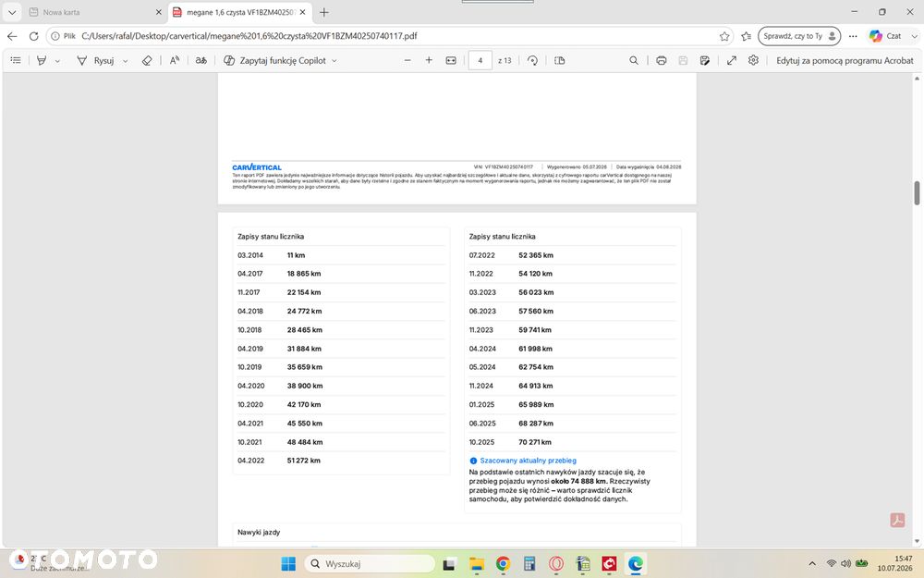
Task: Open File Explorer from the taskbar
Action: coord(476,564)
